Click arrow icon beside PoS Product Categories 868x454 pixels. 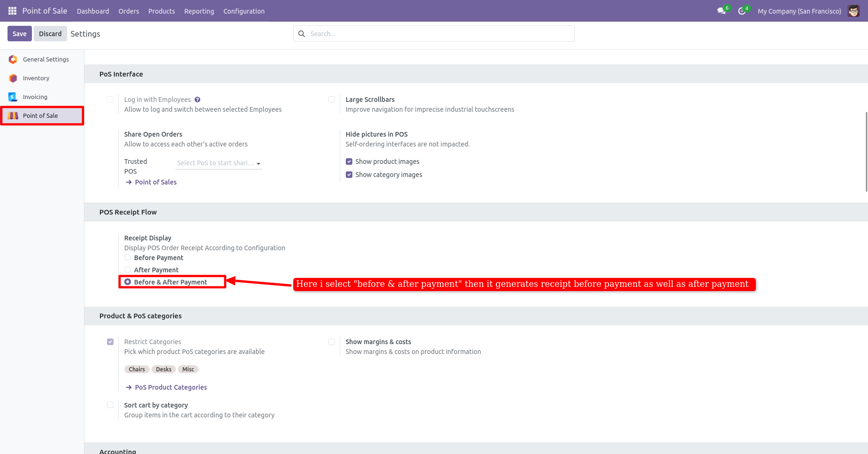(129, 387)
